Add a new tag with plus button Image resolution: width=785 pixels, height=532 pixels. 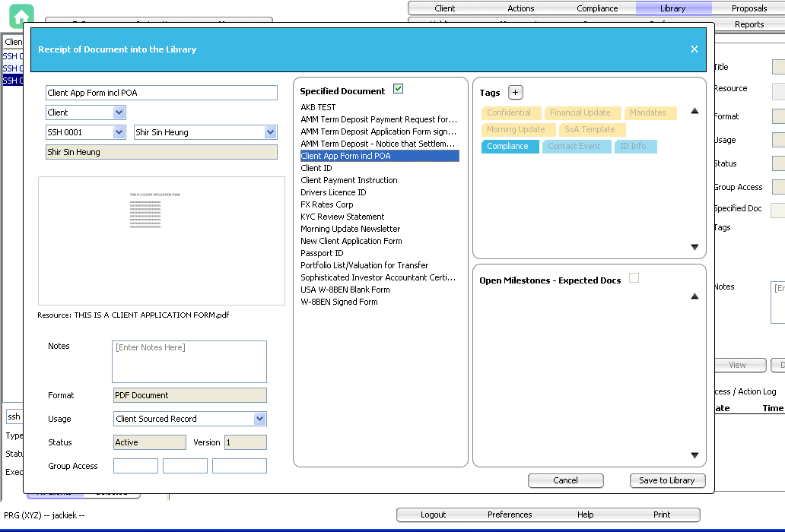click(x=515, y=93)
